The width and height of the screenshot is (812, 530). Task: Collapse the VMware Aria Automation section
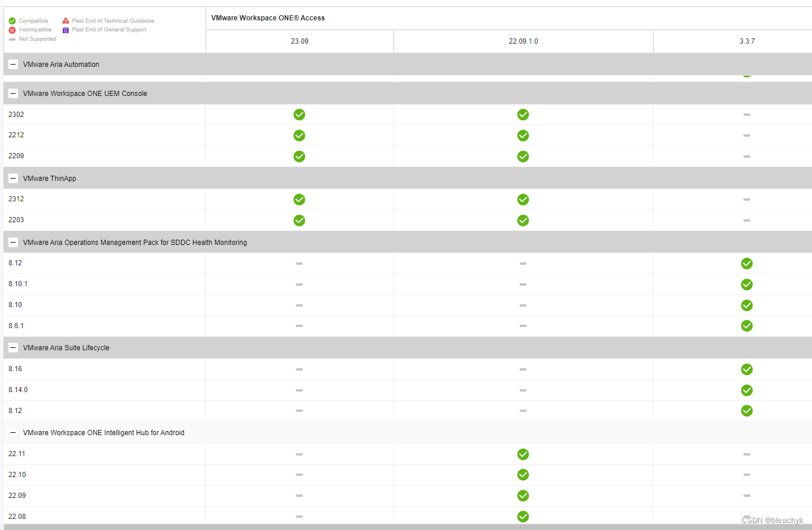pos(13,64)
